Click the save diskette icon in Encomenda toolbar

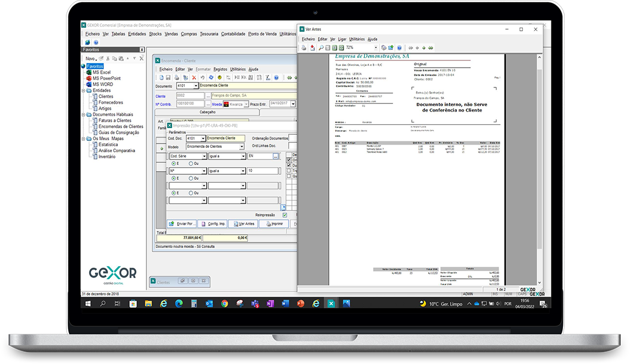click(x=168, y=78)
